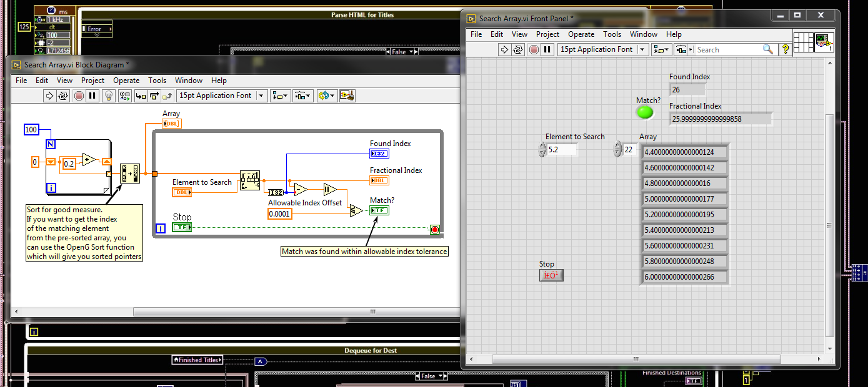Click Array index display showing 22
868x387 pixels.
click(x=630, y=150)
